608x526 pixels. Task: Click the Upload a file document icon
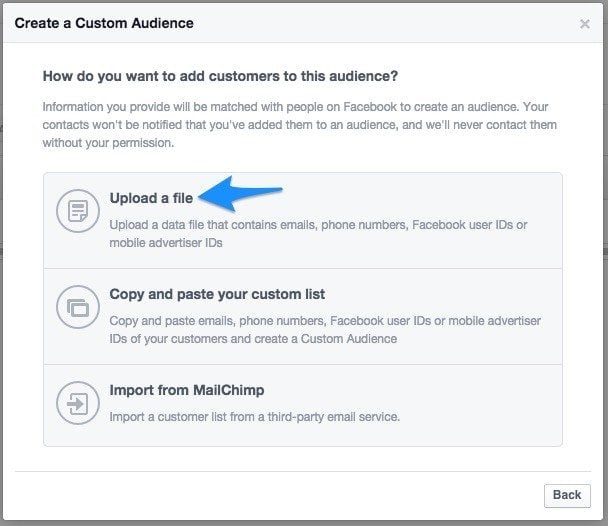pos(78,211)
